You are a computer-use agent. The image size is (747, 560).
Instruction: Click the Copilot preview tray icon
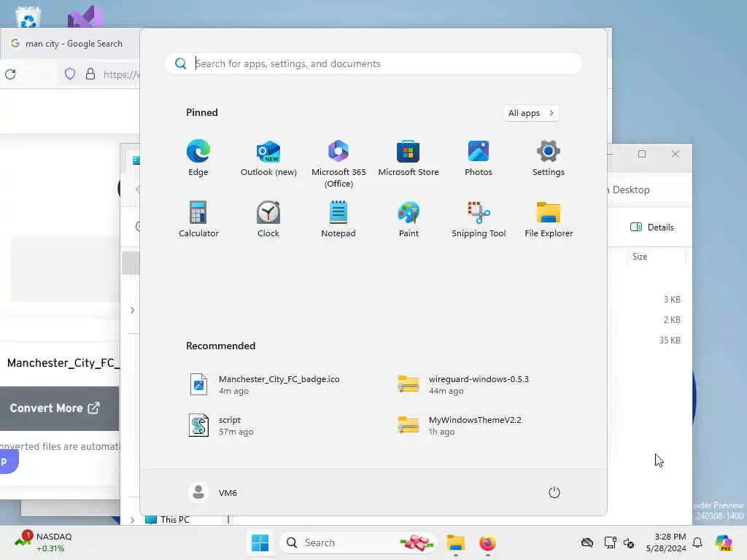click(724, 542)
